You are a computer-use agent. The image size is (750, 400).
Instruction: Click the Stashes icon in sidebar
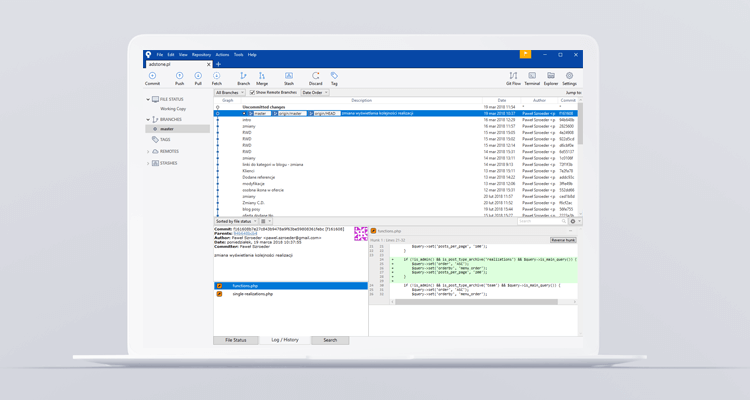pos(155,163)
